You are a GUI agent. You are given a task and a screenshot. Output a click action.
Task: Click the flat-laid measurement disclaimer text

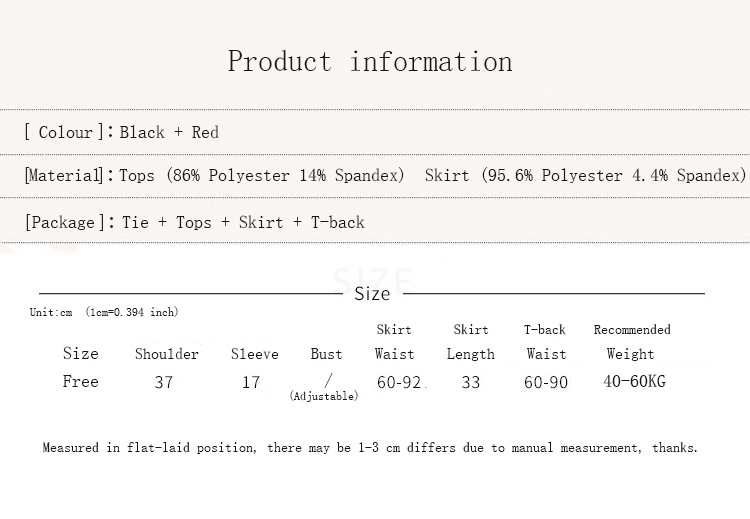click(x=370, y=448)
